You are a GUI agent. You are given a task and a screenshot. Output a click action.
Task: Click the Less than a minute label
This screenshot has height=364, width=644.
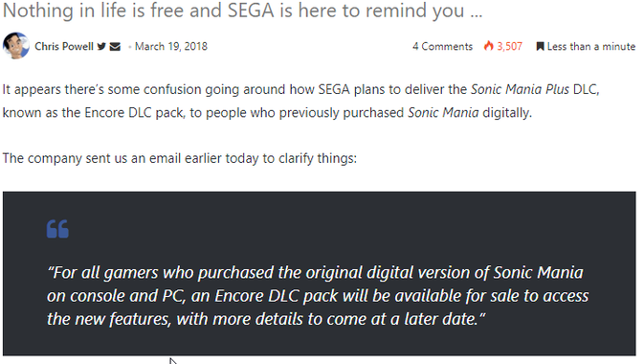(591, 47)
